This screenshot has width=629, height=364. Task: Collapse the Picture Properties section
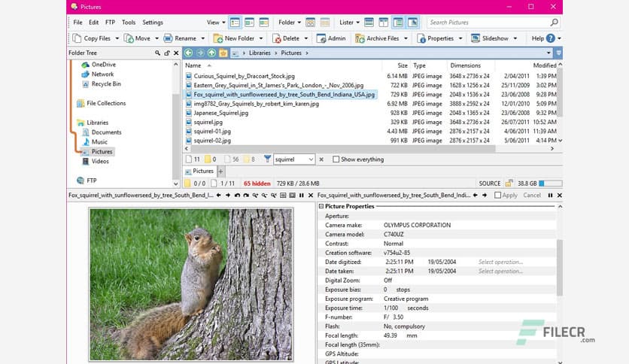pos(321,207)
